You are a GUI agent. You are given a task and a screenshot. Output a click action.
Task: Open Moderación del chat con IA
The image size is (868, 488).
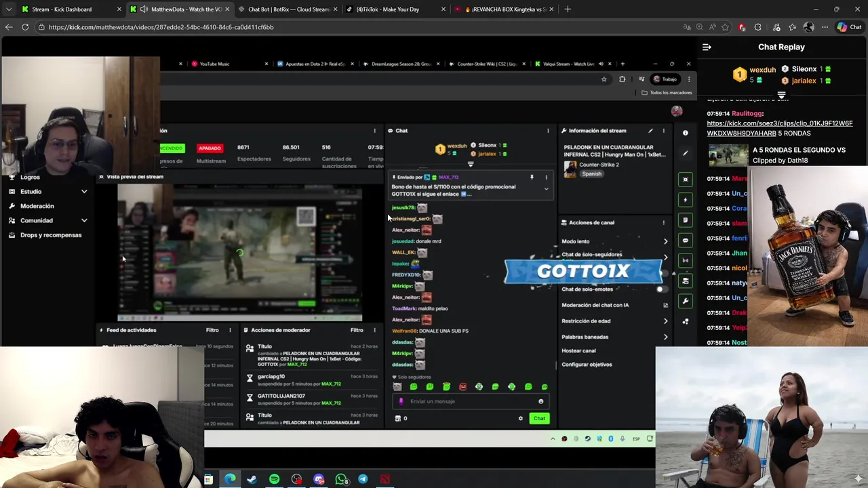614,305
